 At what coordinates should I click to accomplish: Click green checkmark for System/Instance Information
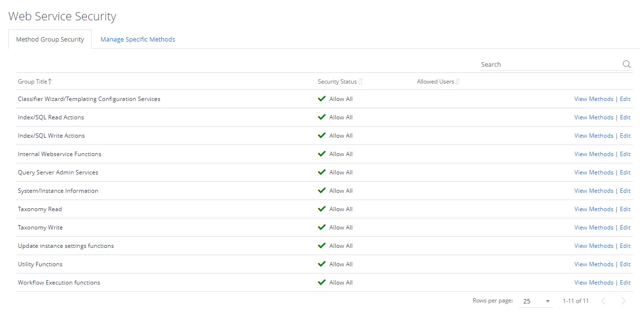pyautogui.click(x=322, y=190)
